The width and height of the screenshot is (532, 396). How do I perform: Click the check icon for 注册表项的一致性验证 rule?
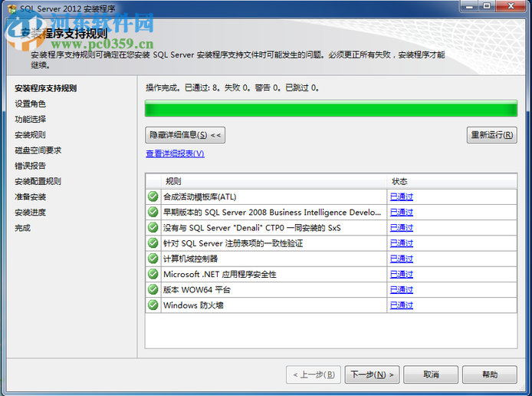tap(153, 243)
